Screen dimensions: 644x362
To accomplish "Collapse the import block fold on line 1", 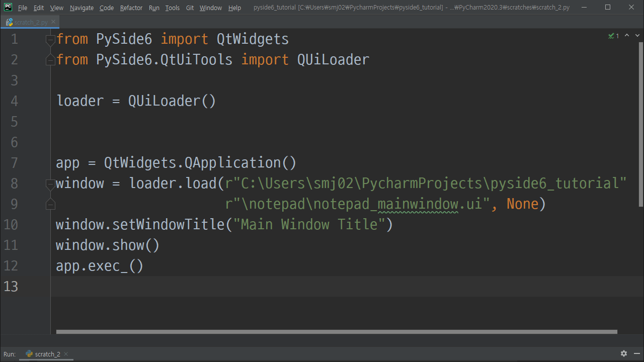I will (50, 40).
